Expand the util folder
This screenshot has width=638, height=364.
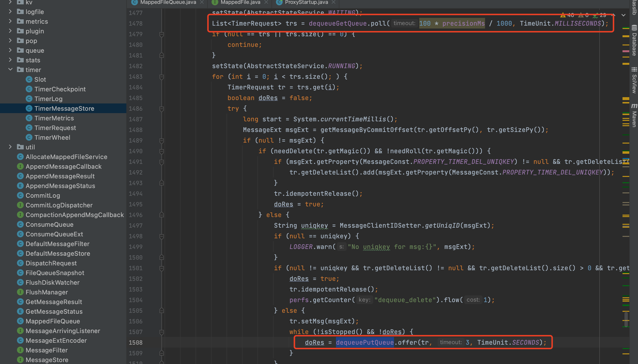click(x=10, y=147)
